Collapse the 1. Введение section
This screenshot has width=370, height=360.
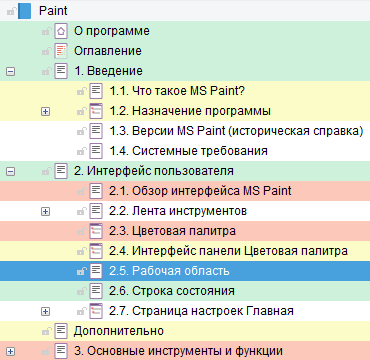[x=10, y=71]
